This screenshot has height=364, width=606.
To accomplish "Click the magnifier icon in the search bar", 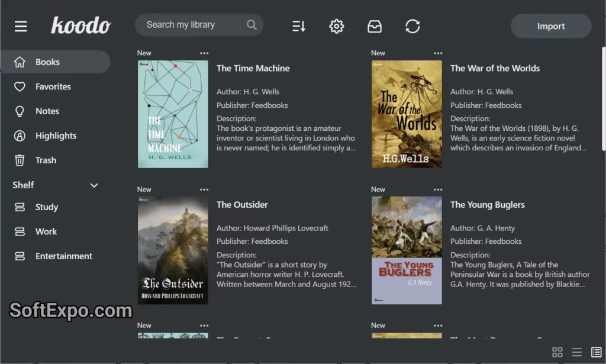I will pyautogui.click(x=252, y=25).
